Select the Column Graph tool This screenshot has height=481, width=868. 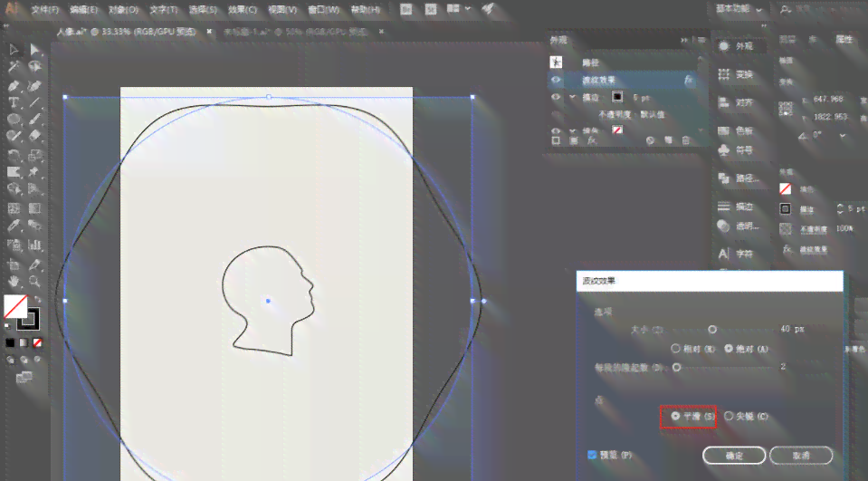pyautogui.click(x=35, y=245)
